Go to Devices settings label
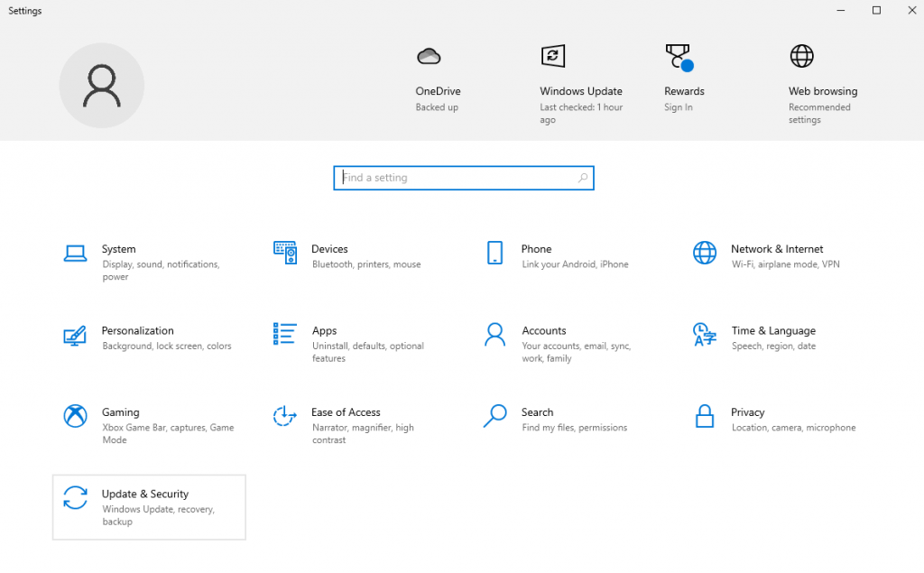924x573 pixels. 329,249
